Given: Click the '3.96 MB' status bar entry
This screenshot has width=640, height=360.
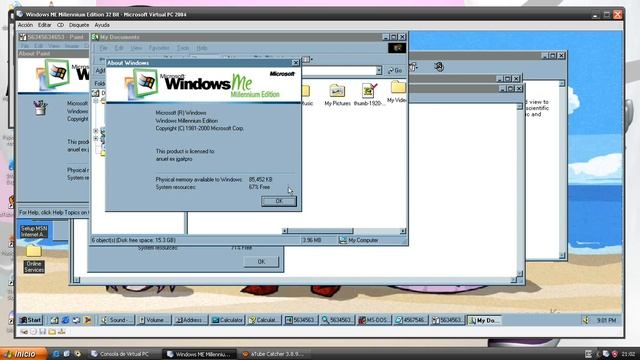Looking at the screenshot, I should (x=312, y=240).
